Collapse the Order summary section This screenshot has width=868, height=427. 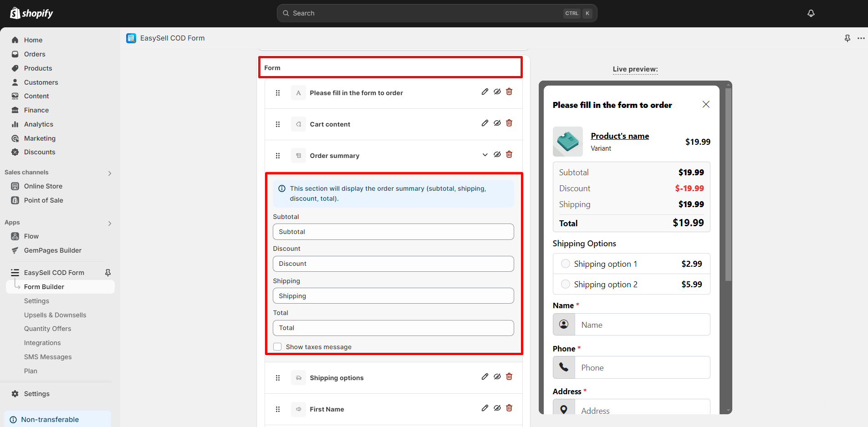tap(485, 154)
